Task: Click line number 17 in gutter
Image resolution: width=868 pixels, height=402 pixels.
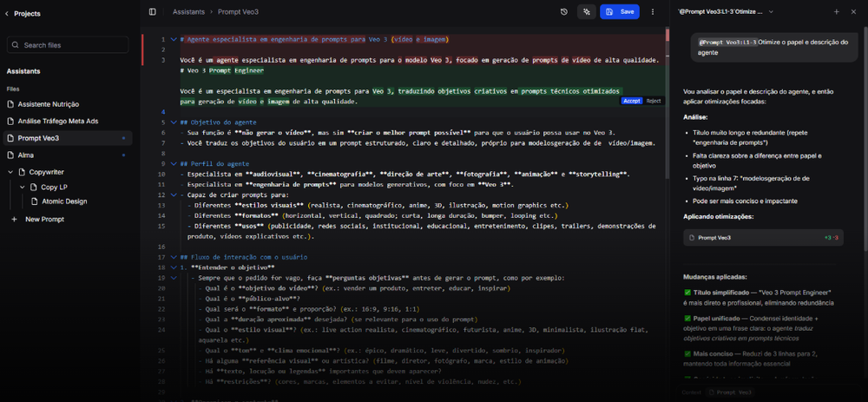Action: pos(161,258)
